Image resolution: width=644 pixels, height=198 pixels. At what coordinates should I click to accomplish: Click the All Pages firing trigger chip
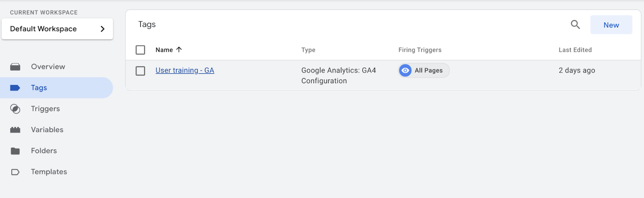pyautogui.click(x=424, y=70)
